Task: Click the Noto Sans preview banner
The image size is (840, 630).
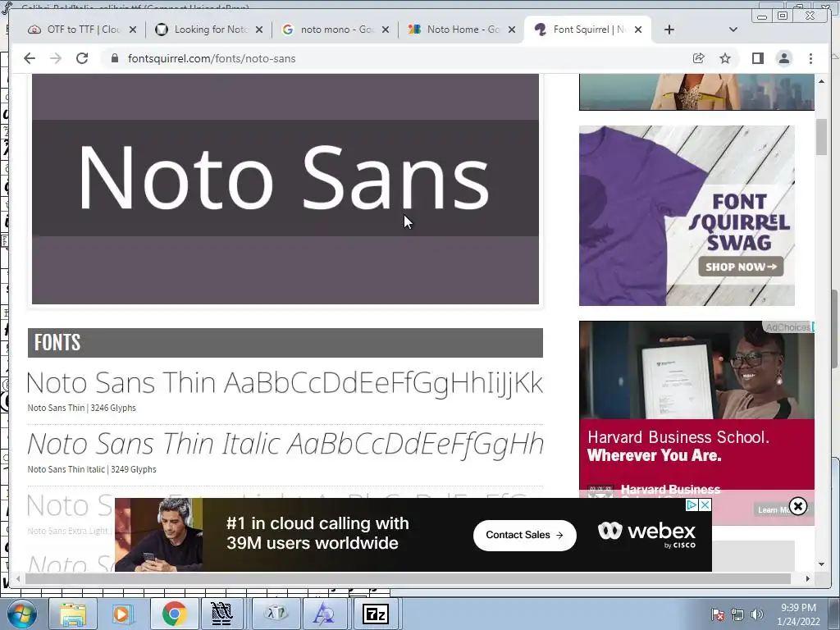Action: (285, 189)
